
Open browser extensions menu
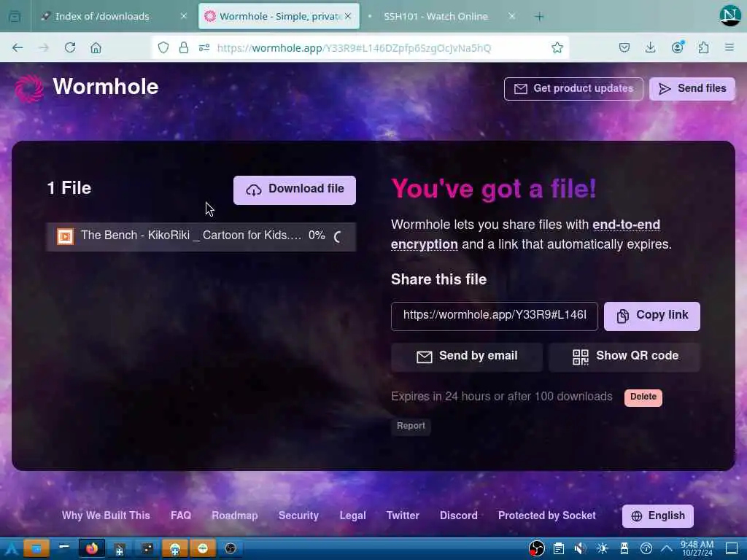coord(703,47)
